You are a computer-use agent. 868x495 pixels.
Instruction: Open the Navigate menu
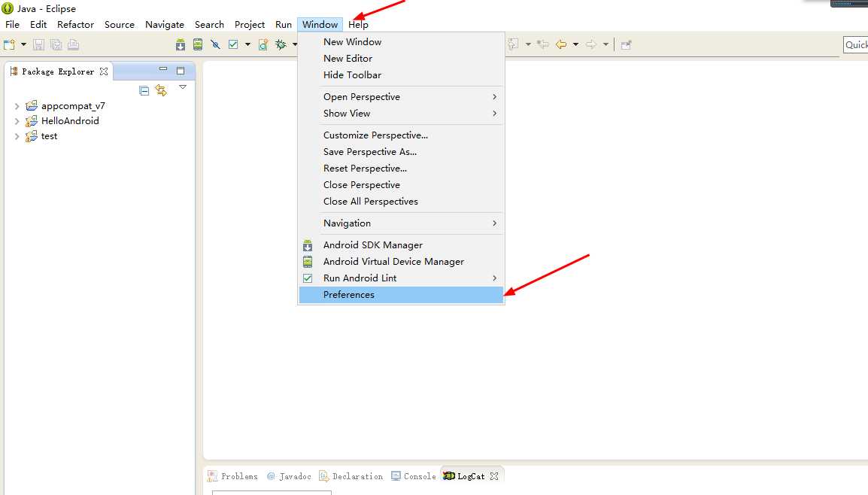point(165,24)
